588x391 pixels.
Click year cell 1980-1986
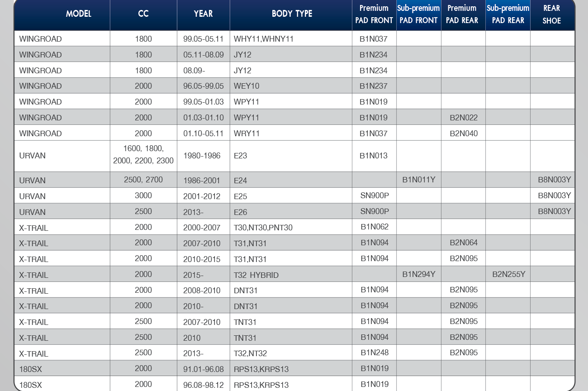point(202,156)
